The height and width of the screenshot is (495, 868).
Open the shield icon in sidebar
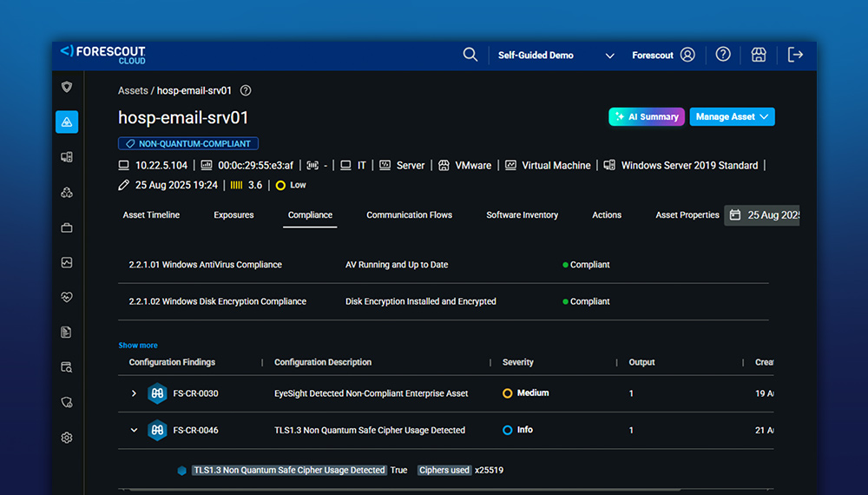tap(67, 87)
